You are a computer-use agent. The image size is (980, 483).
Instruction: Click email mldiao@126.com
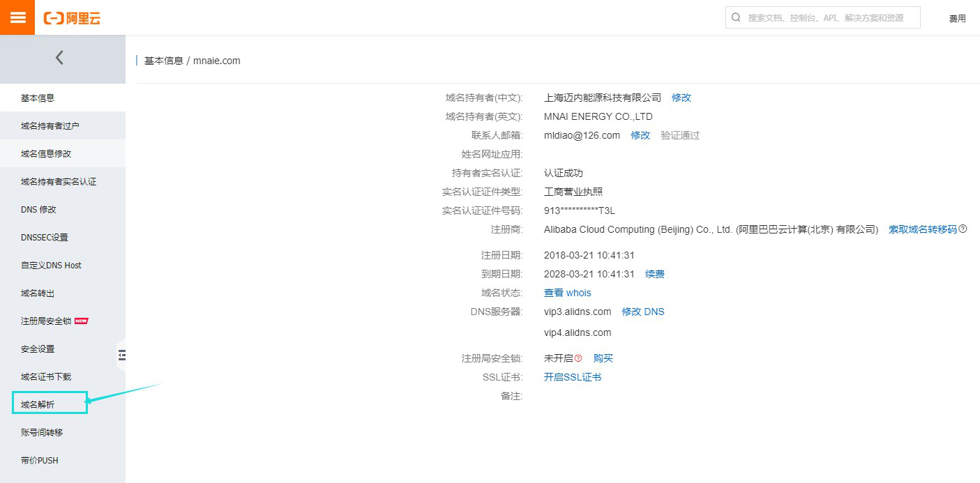pyautogui.click(x=582, y=135)
